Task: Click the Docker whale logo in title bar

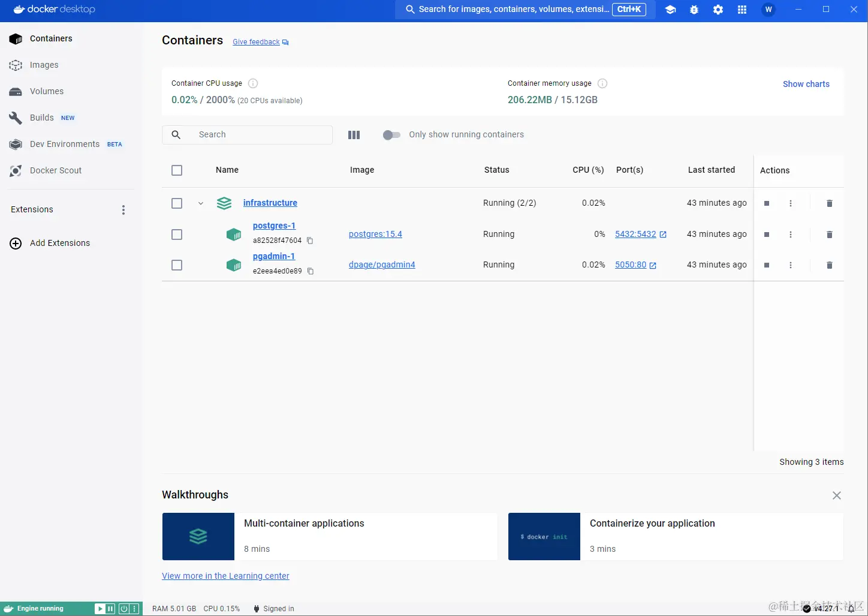Action: [x=19, y=10]
